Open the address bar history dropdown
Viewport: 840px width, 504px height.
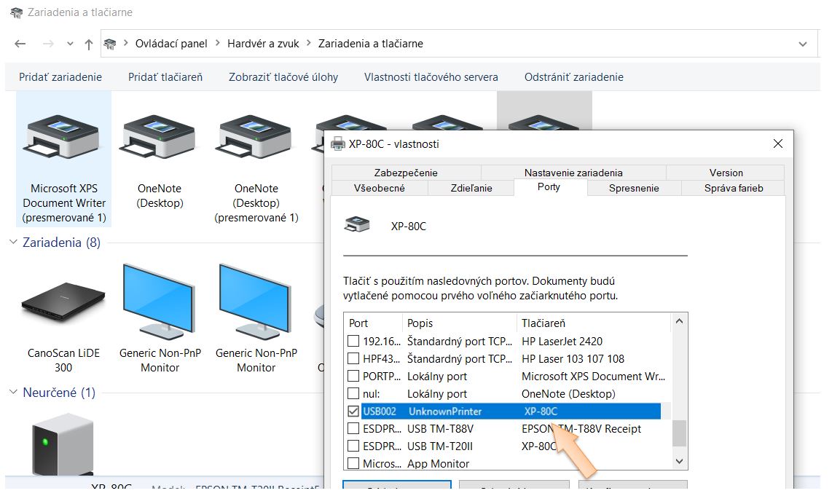(803, 44)
